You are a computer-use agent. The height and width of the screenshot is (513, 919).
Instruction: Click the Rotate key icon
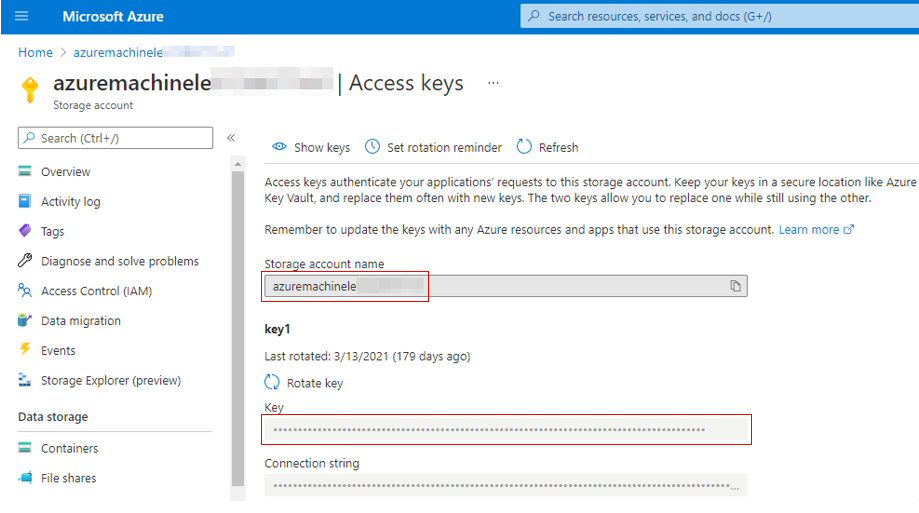[272, 382]
